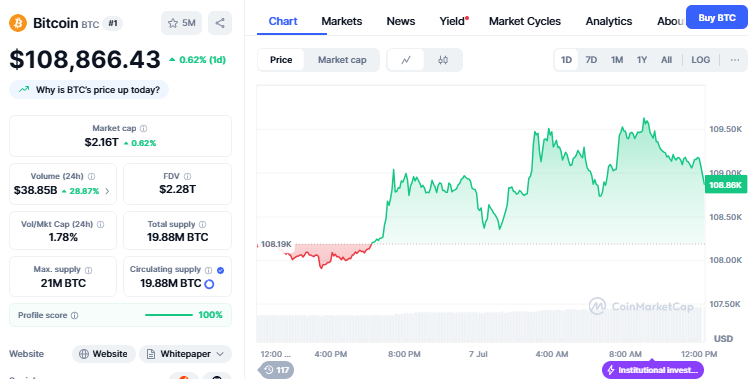
Task: Toggle the Price chart view
Action: click(281, 60)
